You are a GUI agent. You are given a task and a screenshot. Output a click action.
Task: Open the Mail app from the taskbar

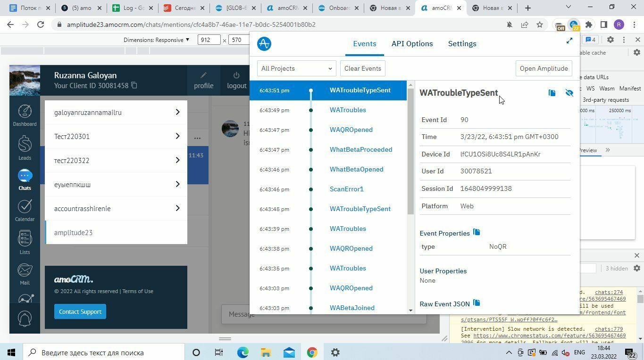[x=289, y=352]
